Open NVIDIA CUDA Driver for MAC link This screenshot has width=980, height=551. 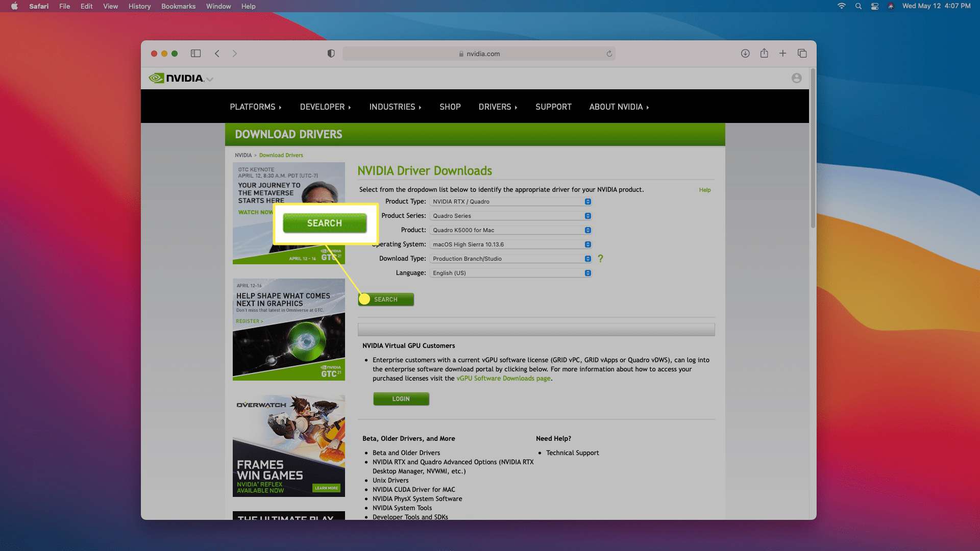click(414, 490)
